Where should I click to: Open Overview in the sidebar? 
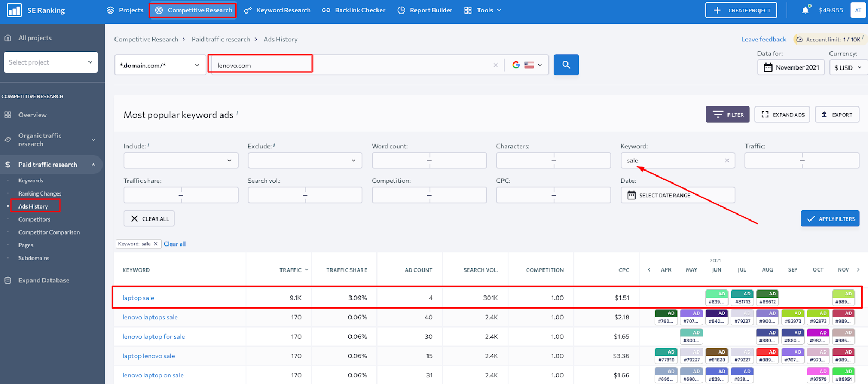[32, 115]
